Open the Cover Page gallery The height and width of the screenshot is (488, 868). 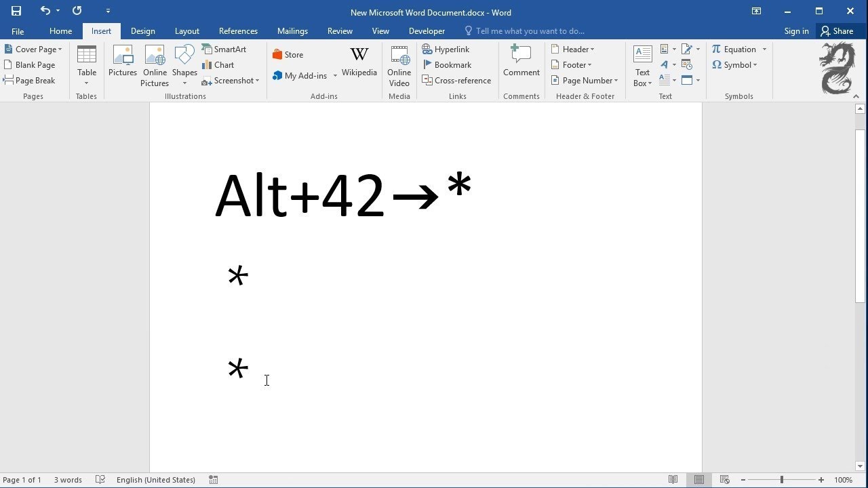pos(33,49)
